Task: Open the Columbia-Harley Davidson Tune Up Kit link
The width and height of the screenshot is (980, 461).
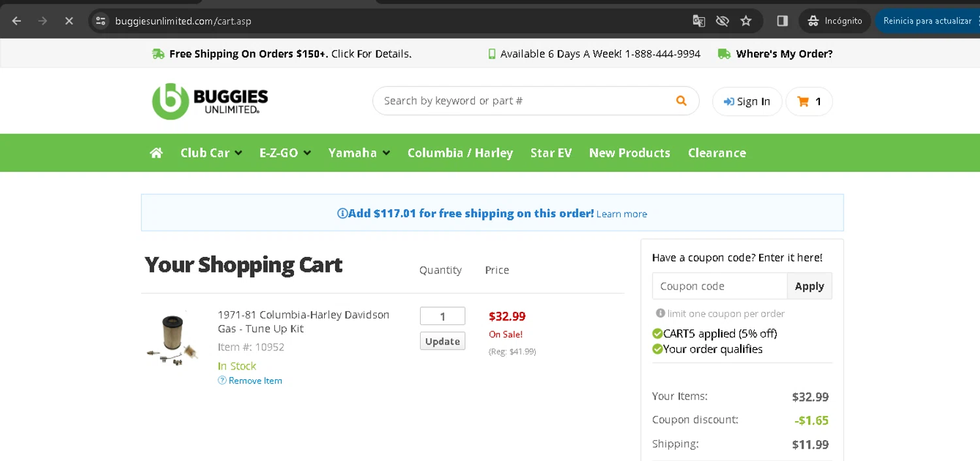Action: pyautogui.click(x=303, y=322)
